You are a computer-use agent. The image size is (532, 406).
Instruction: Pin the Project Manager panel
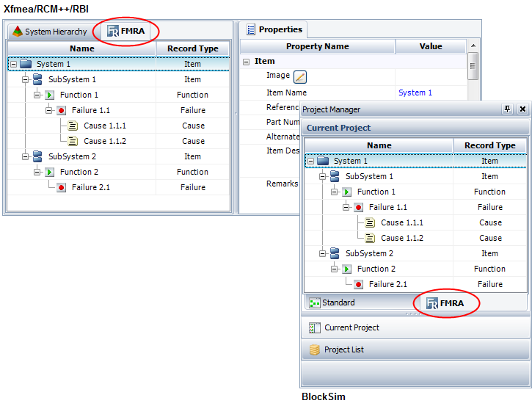point(507,109)
